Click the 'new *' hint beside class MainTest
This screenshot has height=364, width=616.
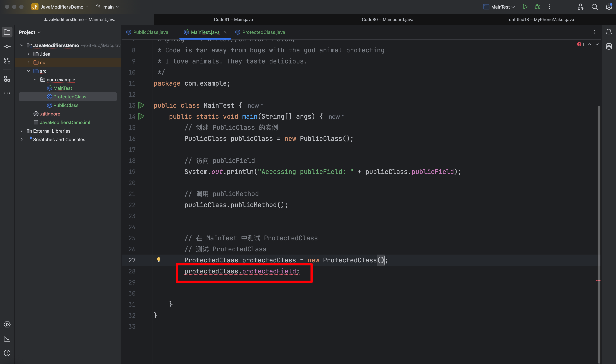pyautogui.click(x=255, y=106)
